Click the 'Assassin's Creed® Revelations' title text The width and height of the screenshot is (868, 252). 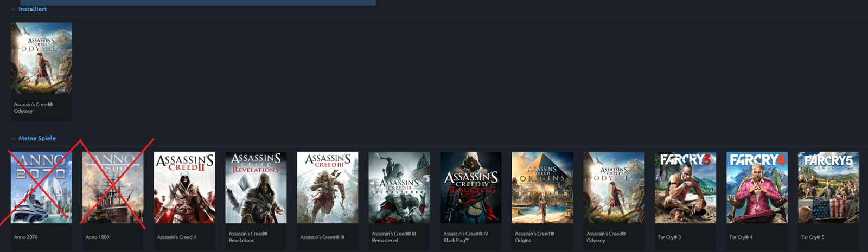(x=248, y=237)
